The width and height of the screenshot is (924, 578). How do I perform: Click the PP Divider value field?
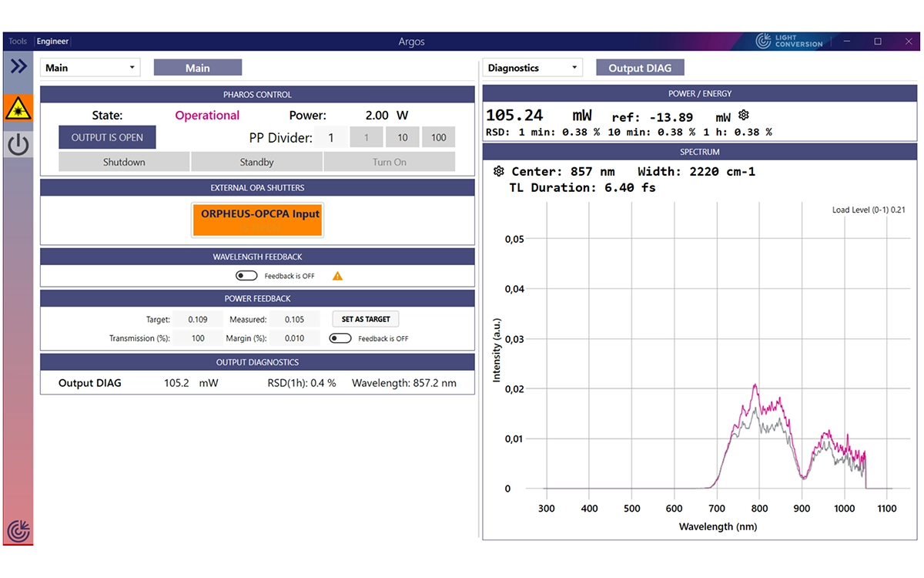pyautogui.click(x=331, y=137)
